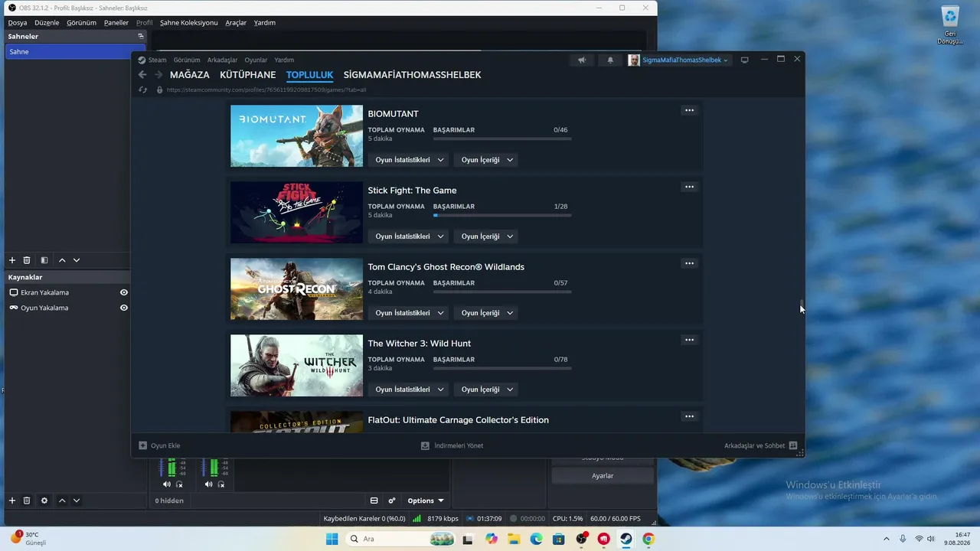
Task: Open Google Chrome from the taskbar
Action: point(648,539)
